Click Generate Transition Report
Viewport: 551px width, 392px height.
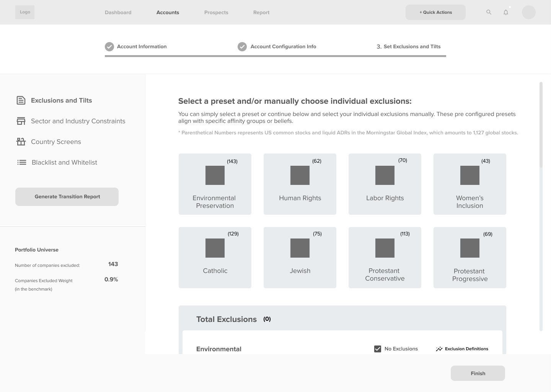click(67, 196)
